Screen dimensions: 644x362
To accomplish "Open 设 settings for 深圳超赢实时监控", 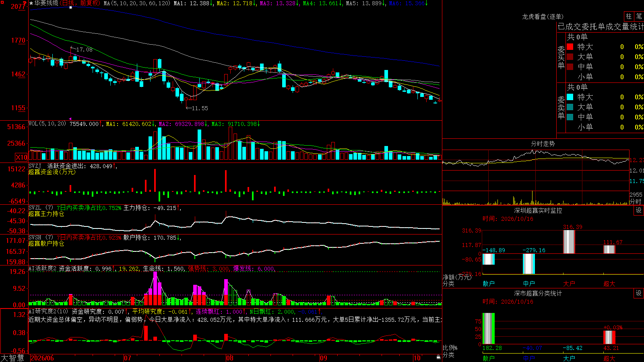I will (x=639, y=210).
